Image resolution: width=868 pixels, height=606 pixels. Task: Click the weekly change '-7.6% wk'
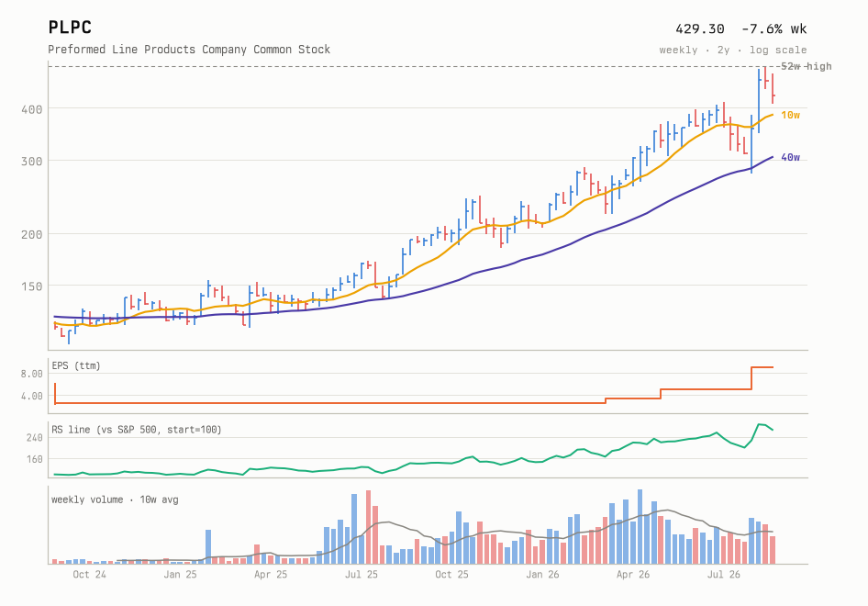click(773, 28)
